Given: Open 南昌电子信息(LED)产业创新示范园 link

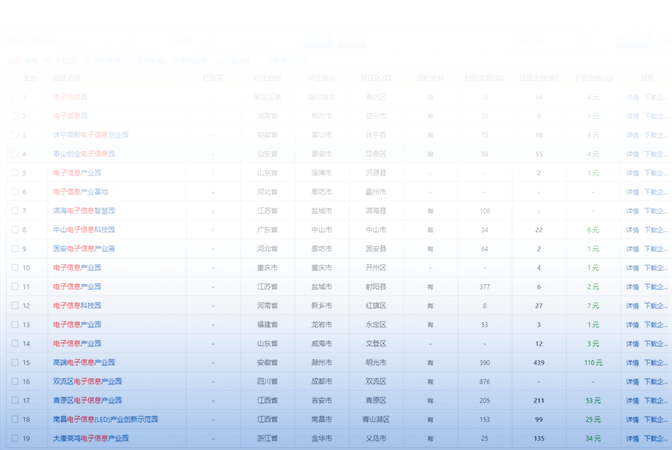Looking at the screenshot, I should coord(105,420).
